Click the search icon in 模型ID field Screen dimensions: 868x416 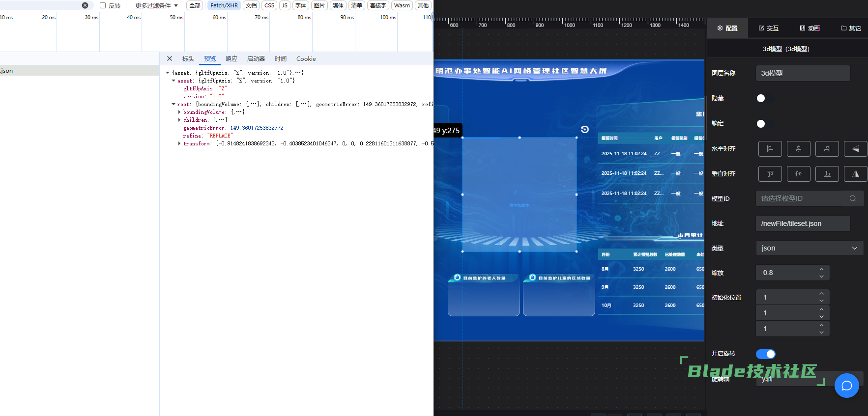point(853,198)
